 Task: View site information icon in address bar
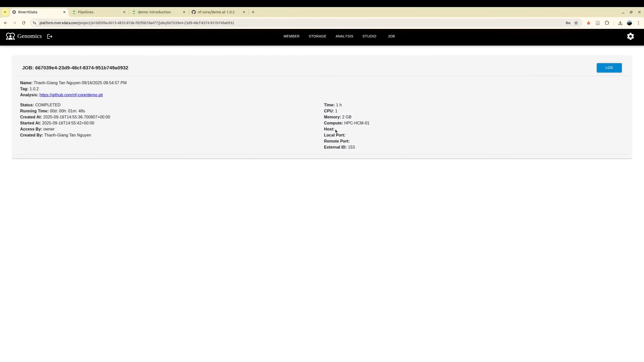pyautogui.click(x=34, y=23)
